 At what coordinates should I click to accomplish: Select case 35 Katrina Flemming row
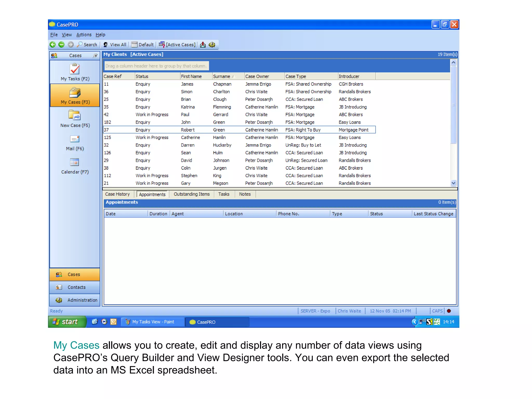pyautogui.click(x=239, y=107)
